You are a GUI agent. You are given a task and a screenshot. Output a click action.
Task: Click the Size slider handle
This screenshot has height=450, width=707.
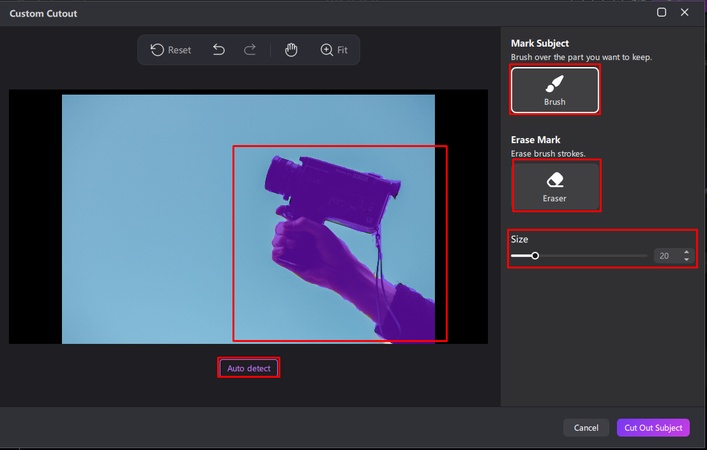click(x=535, y=256)
